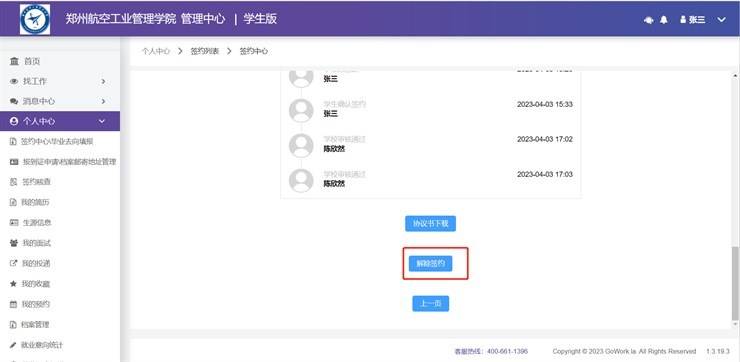Screen dimensions: 740x362
Task: Click the header title 郑州航空工业管理学院 管理中心
Action: click(x=145, y=19)
